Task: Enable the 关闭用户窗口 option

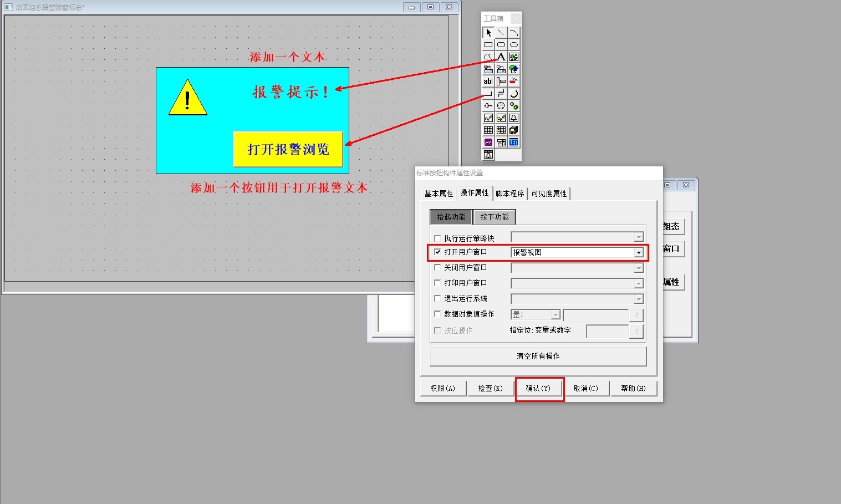Action: (x=437, y=267)
